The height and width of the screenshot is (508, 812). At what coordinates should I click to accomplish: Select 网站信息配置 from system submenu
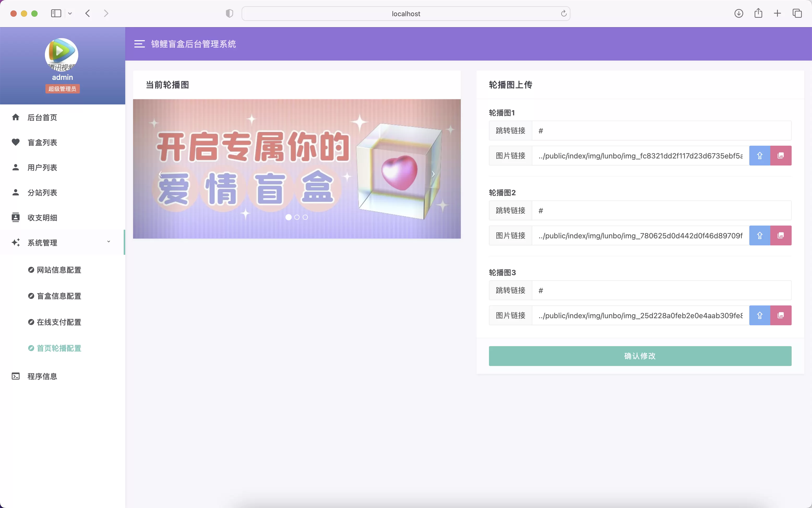pos(58,270)
